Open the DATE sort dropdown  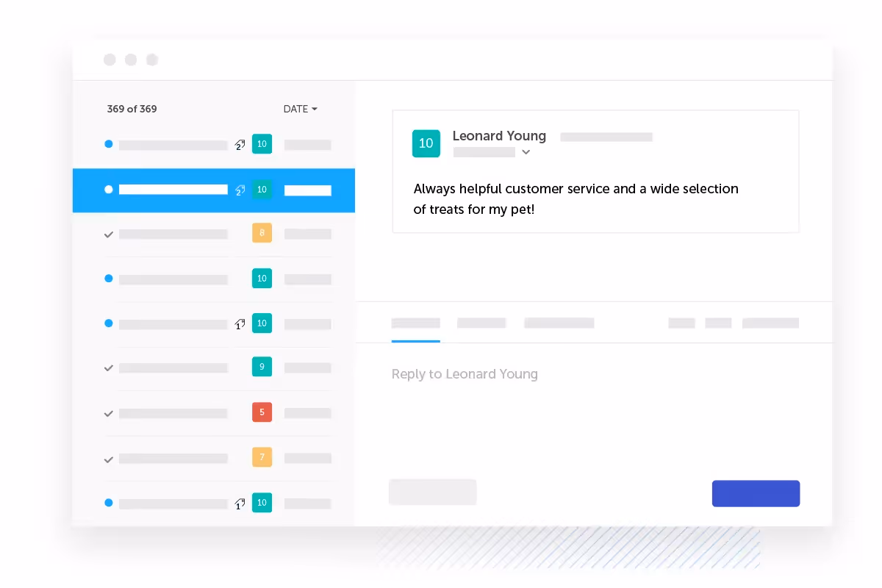point(300,109)
